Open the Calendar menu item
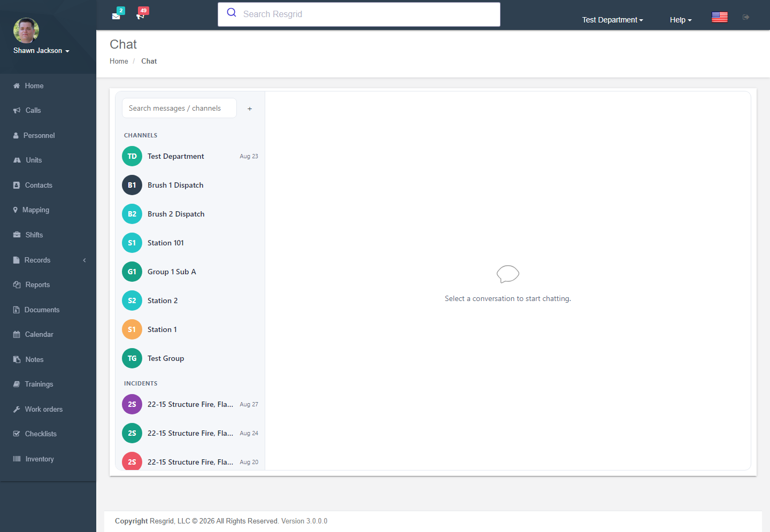 [48, 335]
